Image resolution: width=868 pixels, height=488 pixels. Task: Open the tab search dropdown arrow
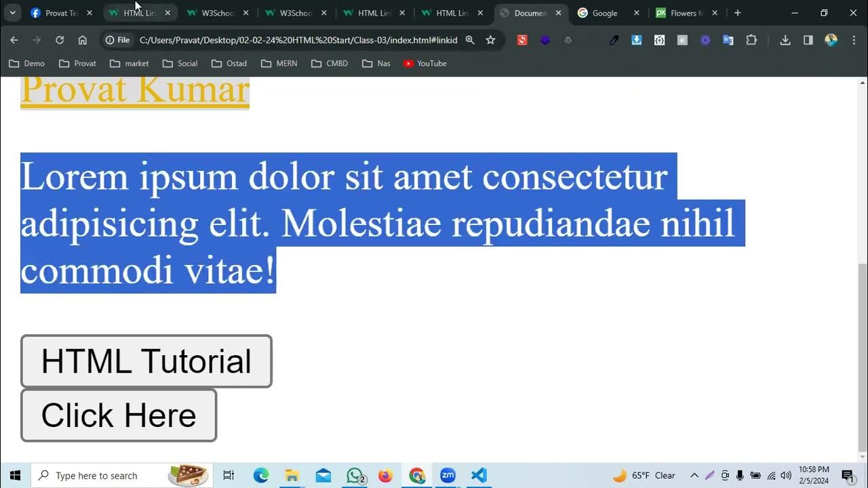(12, 13)
